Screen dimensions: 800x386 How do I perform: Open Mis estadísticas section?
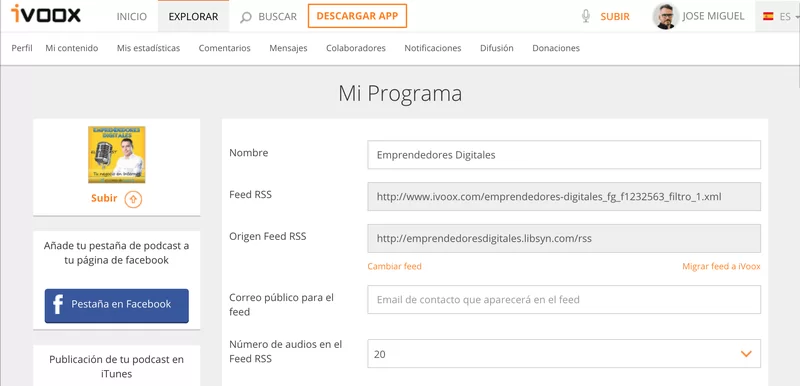[148, 48]
